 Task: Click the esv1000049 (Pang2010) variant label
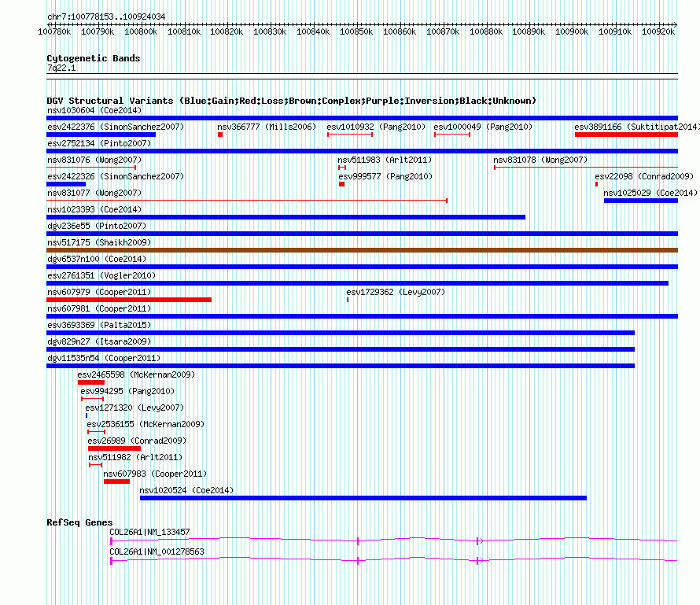tap(483, 127)
